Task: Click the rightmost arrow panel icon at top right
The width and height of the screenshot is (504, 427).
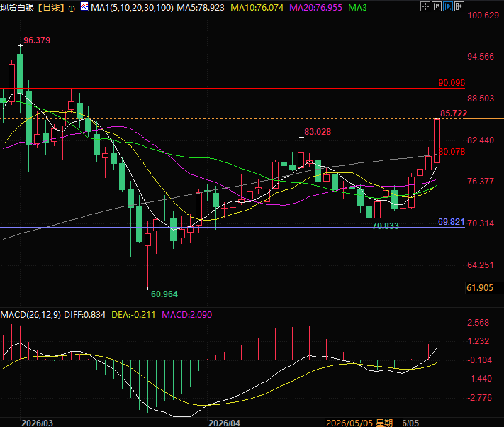Action: (x=459, y=6)
